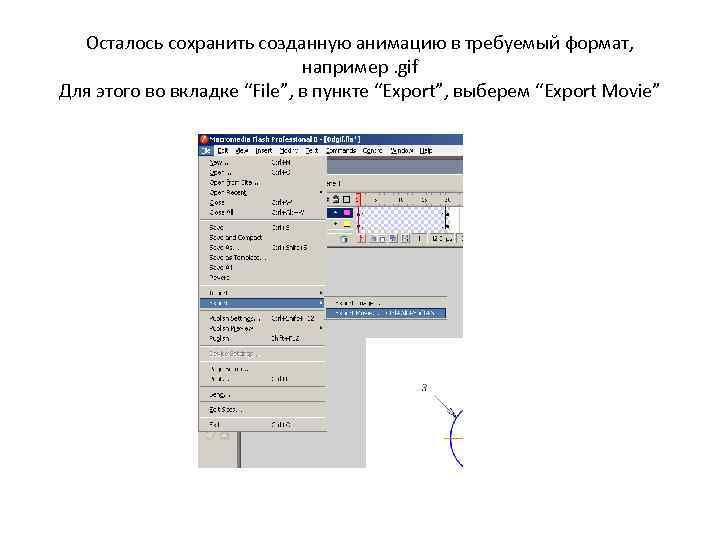720x540 pixels.
Task: Expand the Open Recent submenu
Action: tap(263, 193)
